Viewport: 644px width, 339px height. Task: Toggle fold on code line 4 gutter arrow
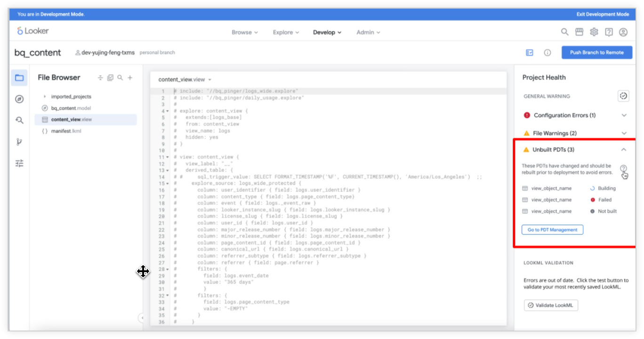click(168, 111)
